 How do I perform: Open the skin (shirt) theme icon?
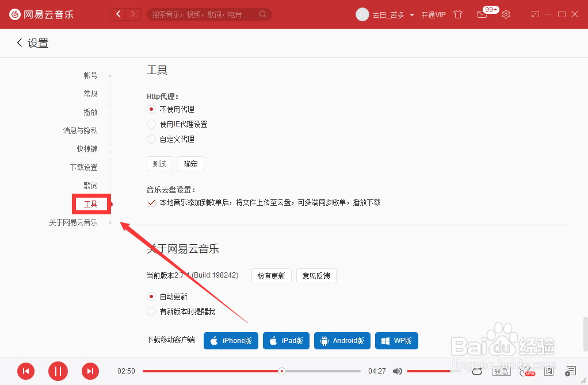458,14
